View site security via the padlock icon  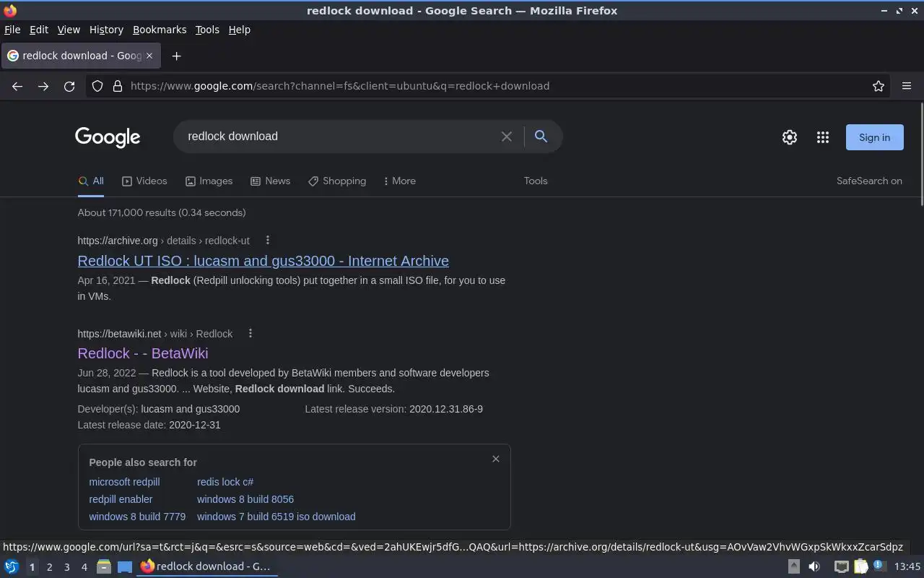pos(118,86)
